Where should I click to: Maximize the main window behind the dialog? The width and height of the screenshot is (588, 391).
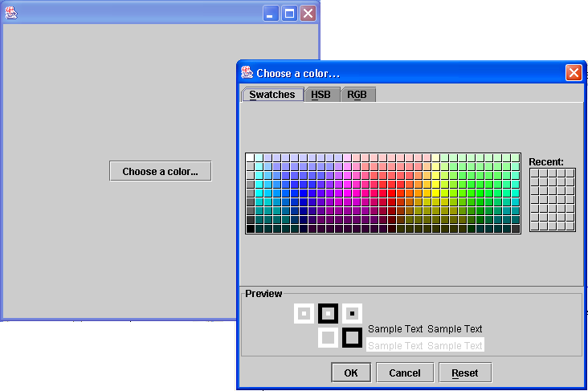(289, 14)
